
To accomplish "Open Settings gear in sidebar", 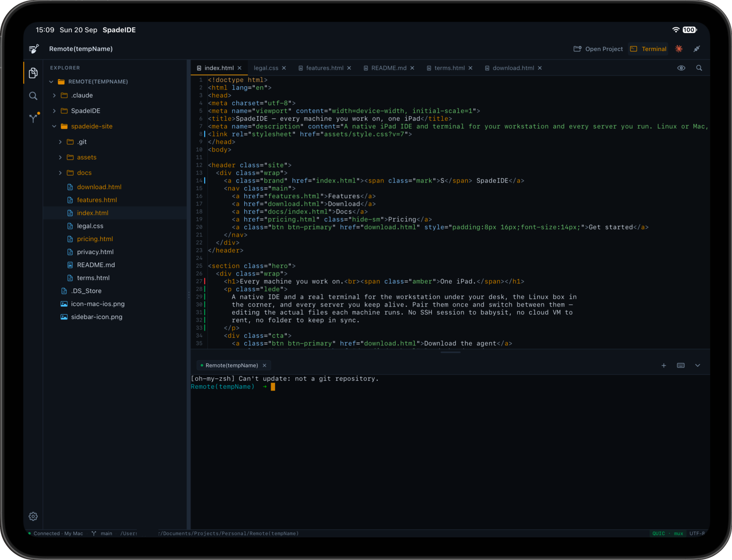I will coord(33,517).
